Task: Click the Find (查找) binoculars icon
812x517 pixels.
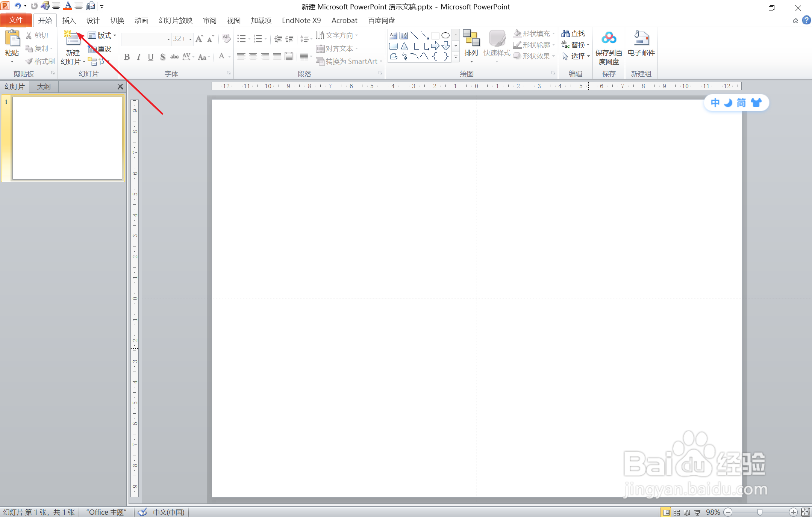Action: 566,33
